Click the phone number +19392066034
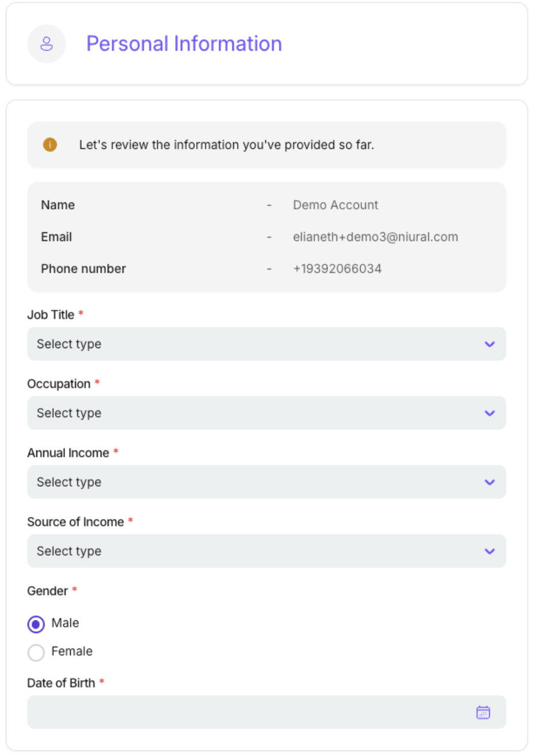This screenshot has width=534, height=756. (x=337, y=269)
